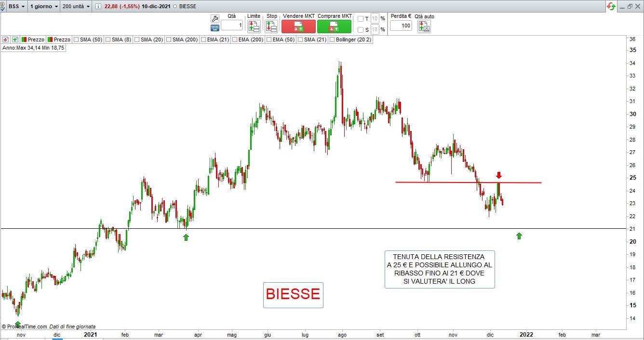Click the red down-arrow indicator icon
The image size is (644, 340).
[6, 39]
